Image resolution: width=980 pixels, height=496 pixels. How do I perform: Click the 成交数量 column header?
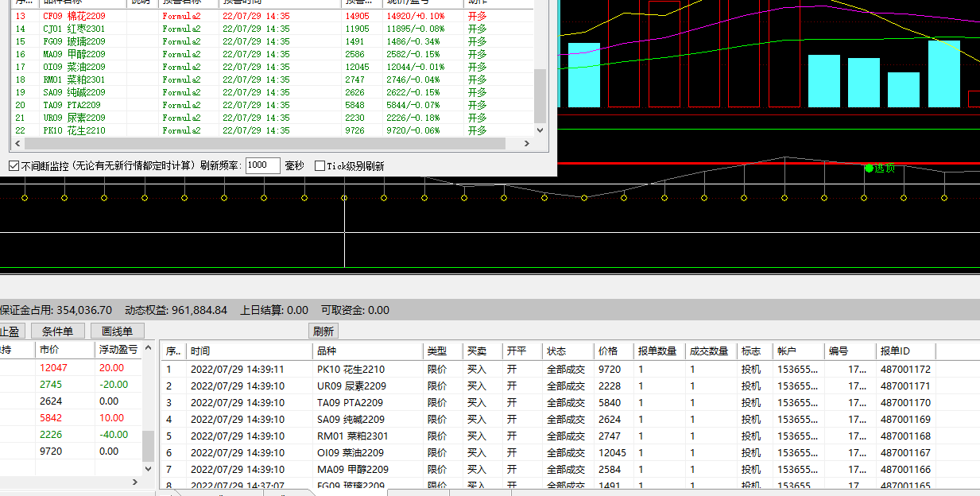(x=711, y=351)
